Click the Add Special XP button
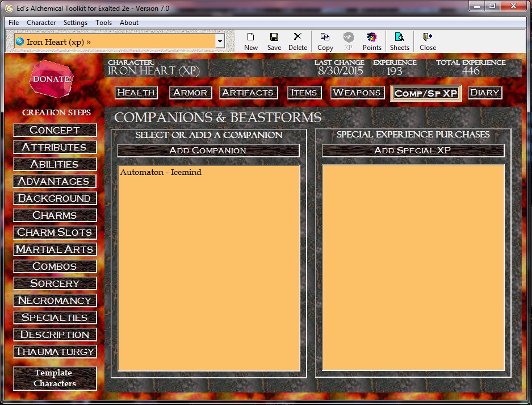 [x=413, y=151]
